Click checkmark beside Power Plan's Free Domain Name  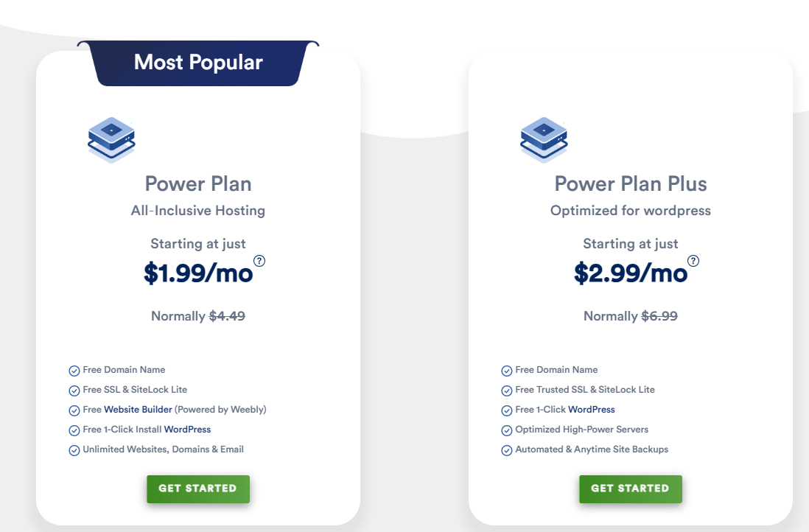click(x=74, y=371)
